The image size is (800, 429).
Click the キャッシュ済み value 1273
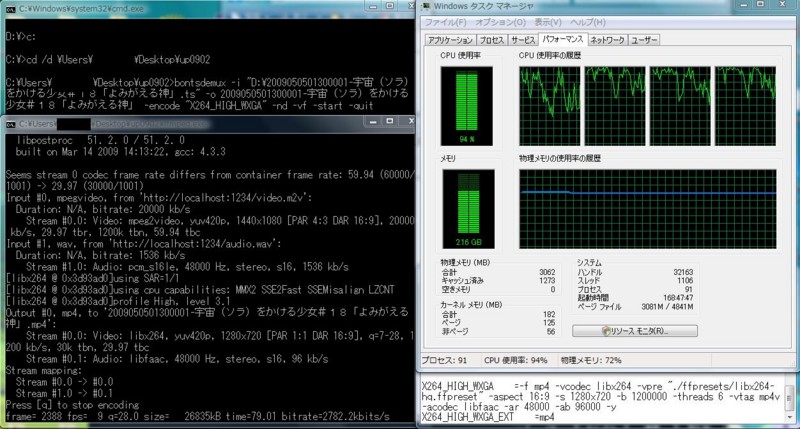(547, 281)
